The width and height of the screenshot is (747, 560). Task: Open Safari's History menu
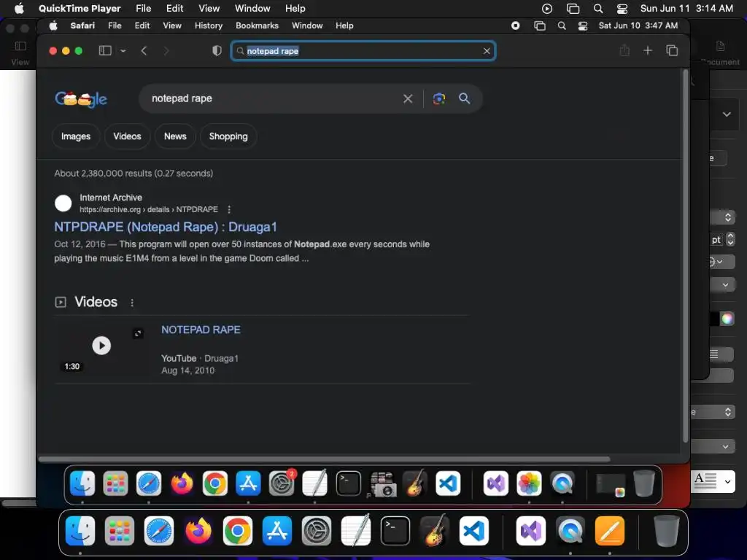tap(209, 26)
